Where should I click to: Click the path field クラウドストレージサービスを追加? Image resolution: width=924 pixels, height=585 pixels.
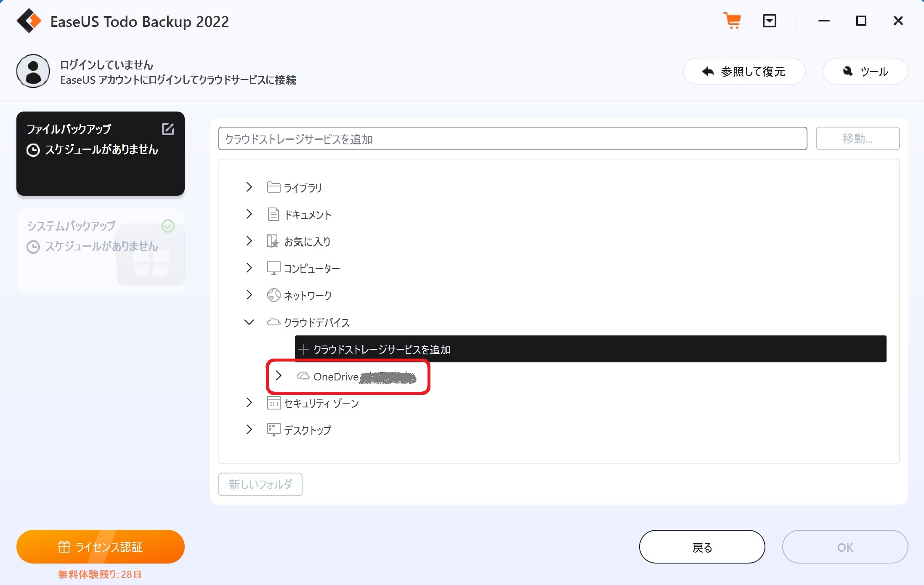[x=512, y=138]
